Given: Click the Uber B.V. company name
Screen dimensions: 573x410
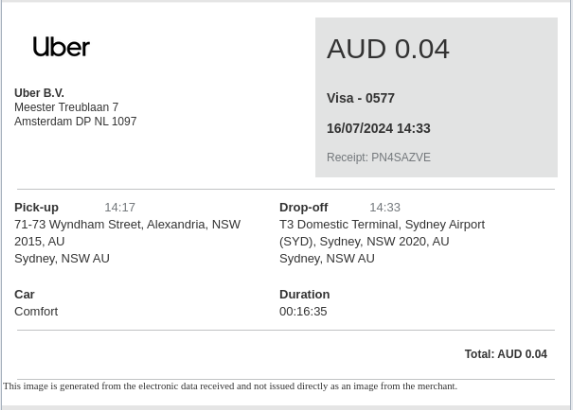Looking at the screenshot, I should coord(39,93).
